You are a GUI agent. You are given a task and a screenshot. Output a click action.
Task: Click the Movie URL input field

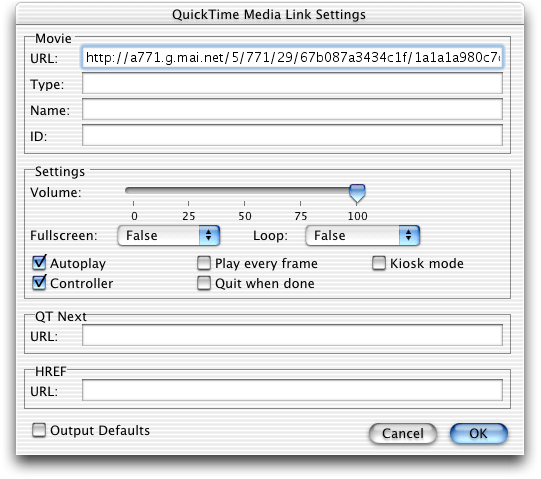pyautogui.click(x=292, y=57)
